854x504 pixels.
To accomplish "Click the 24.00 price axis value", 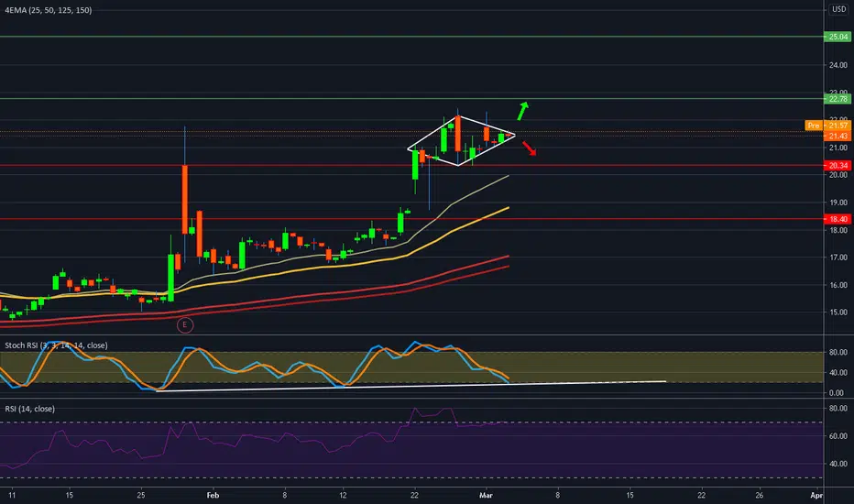I will click(x=838, y=65).
